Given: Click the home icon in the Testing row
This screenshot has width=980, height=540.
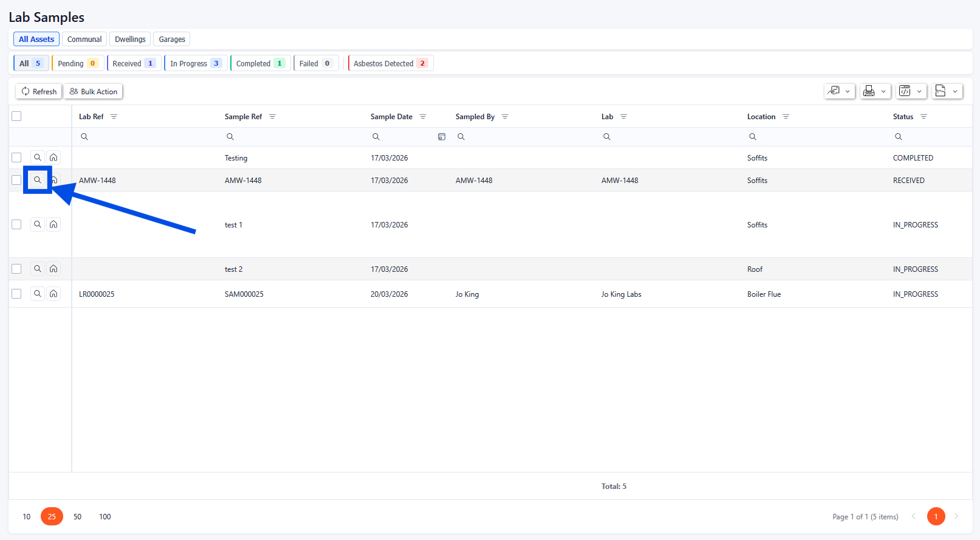Looking at the screenshot, I should [53, 157].
